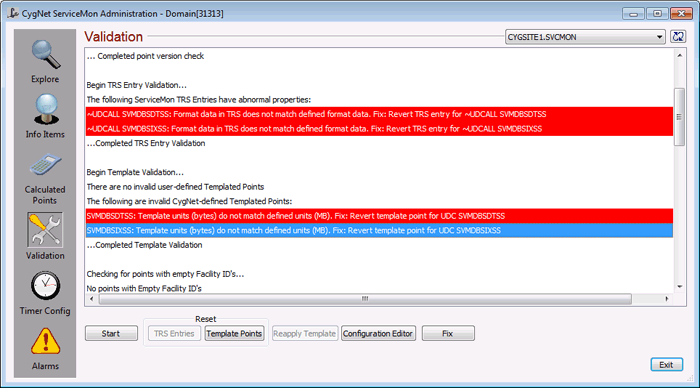Click 'No points with Empty Facility ID's' line

coord(144,288)
